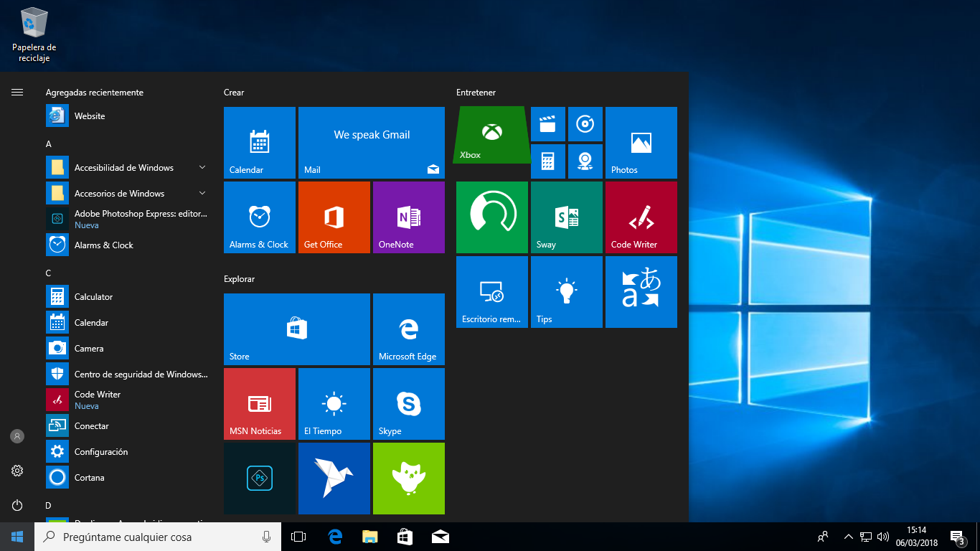
Task: Open the Xbox tile
Action: click(492, 135)
